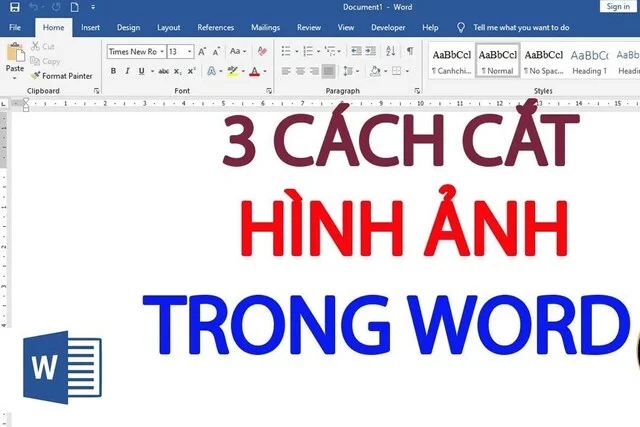Viewport: 640px width, 427px height.
Task: Apply the yellow text highlight color
Action: pyautogui.click(x=233, y=71)
